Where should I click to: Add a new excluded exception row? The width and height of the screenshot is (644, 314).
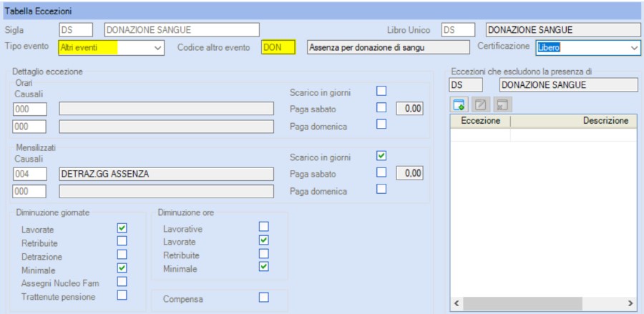click(459, 104)
